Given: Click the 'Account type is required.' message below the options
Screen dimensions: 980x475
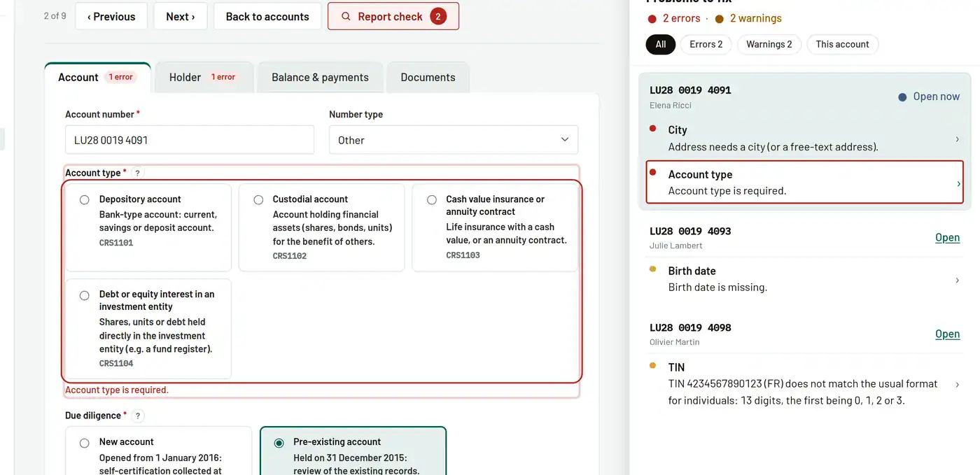Looking at the screenshot, I should [117, 390].
